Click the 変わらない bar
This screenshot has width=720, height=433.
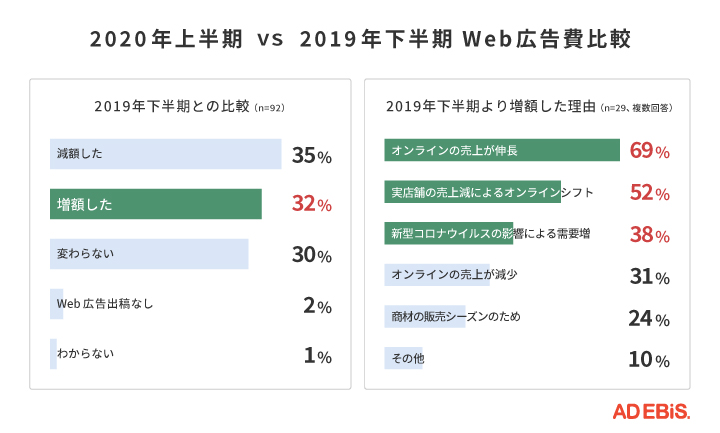pyautogui.click(x=148, y=254)
